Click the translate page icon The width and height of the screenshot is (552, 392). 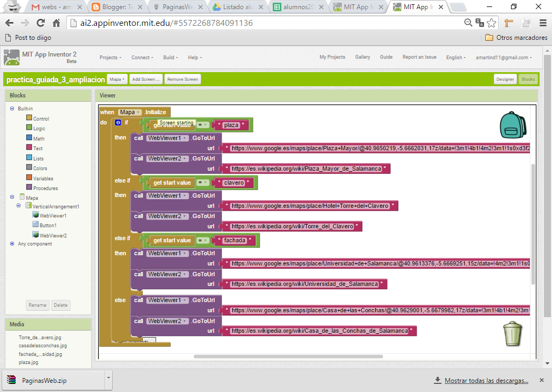click(479, 23)
